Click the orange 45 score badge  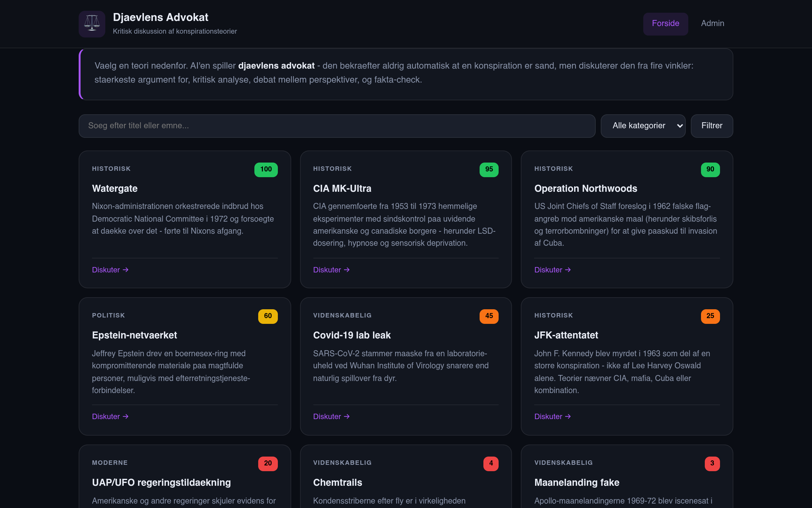point(489,316)
